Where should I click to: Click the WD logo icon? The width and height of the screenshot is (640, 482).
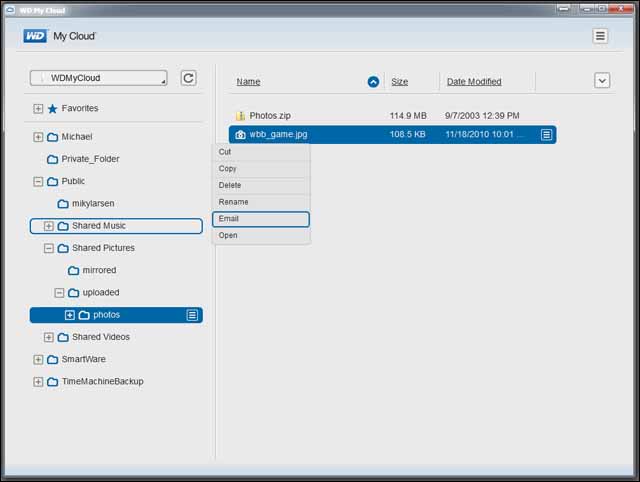[35, 36]
